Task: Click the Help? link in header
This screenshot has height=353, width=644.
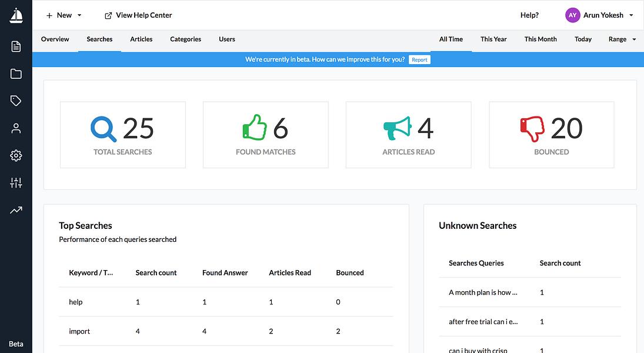Action: pos(529,15)
